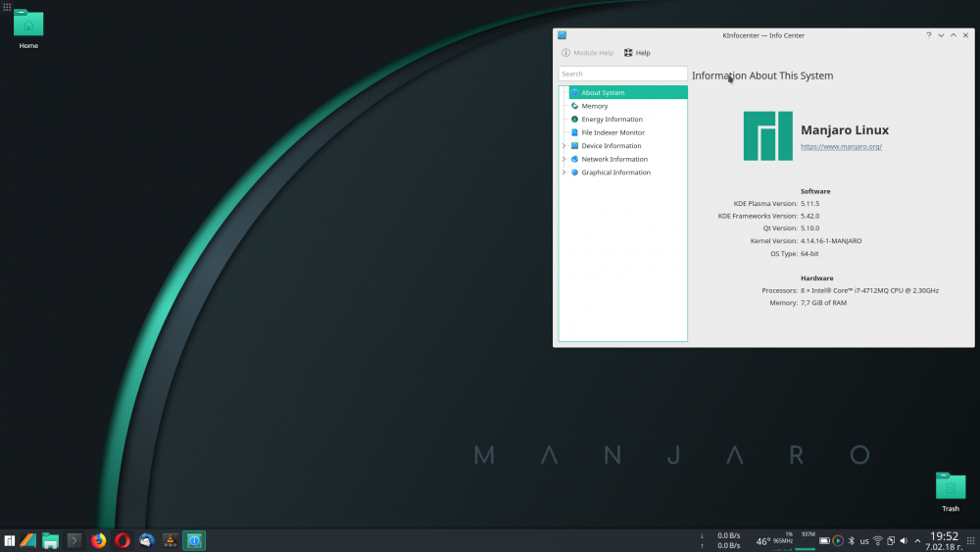The height and width of the screenshot is (552, 980).
Task: Click the Manjaro logo in About System
Action: point(768,136)
